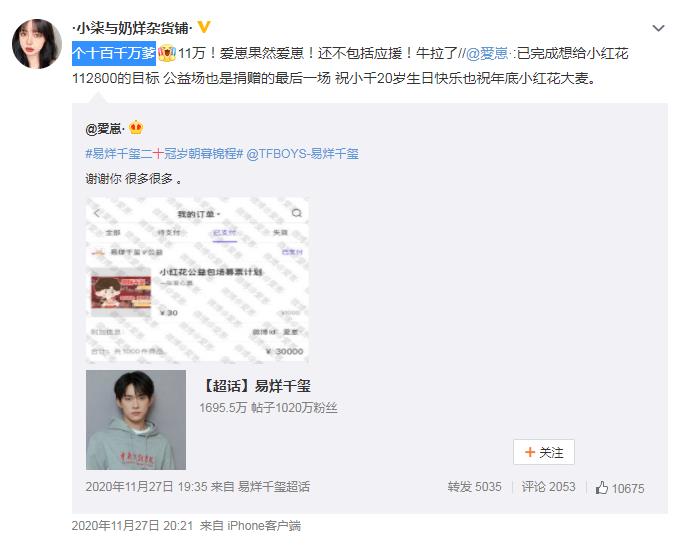Screen dimensions: 679x552
Task: Click the iPhone客户端 source link
Action: tap(264, 526)
